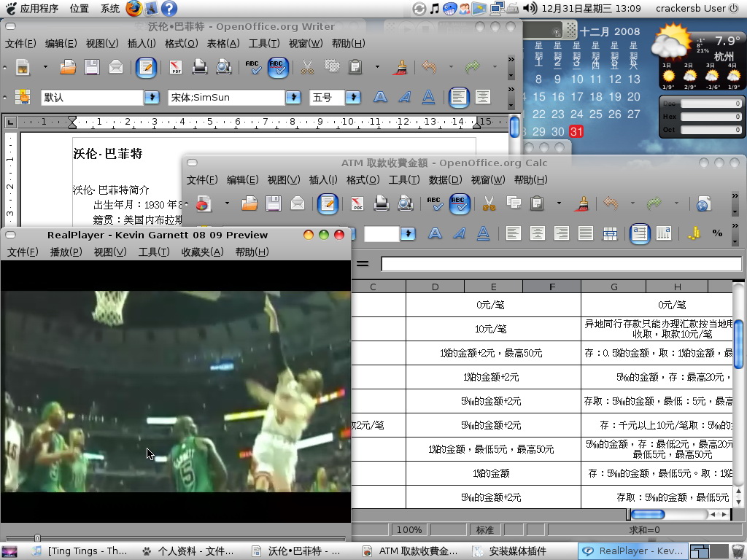Image resolution: width=747 pixels, height=560 pixels.
Task: Click Print icon in Calc toolbar
Action: click(381, 204)
